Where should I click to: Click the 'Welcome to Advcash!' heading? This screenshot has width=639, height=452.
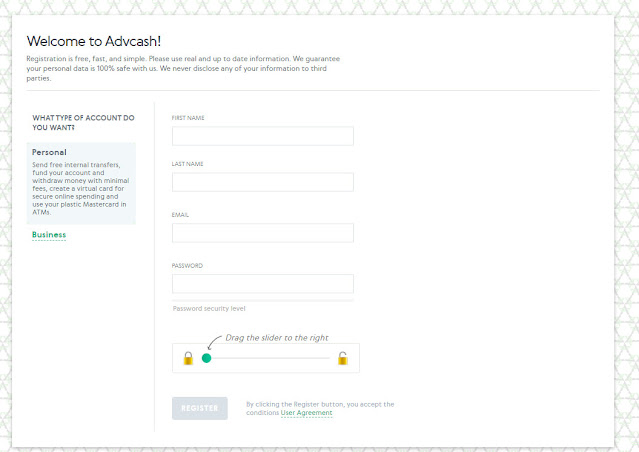(x=94, y=41)
